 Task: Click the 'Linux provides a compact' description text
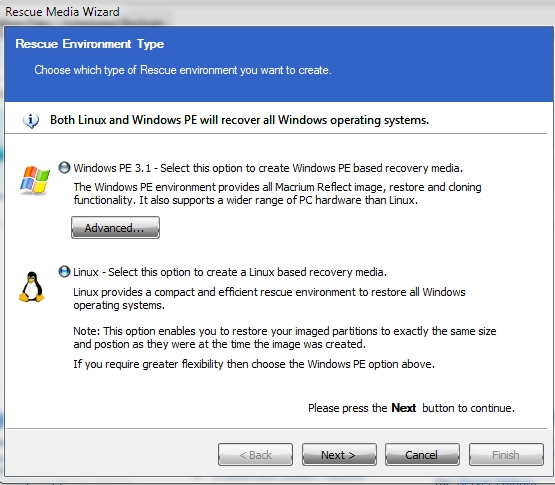click(x=269, y=298)
